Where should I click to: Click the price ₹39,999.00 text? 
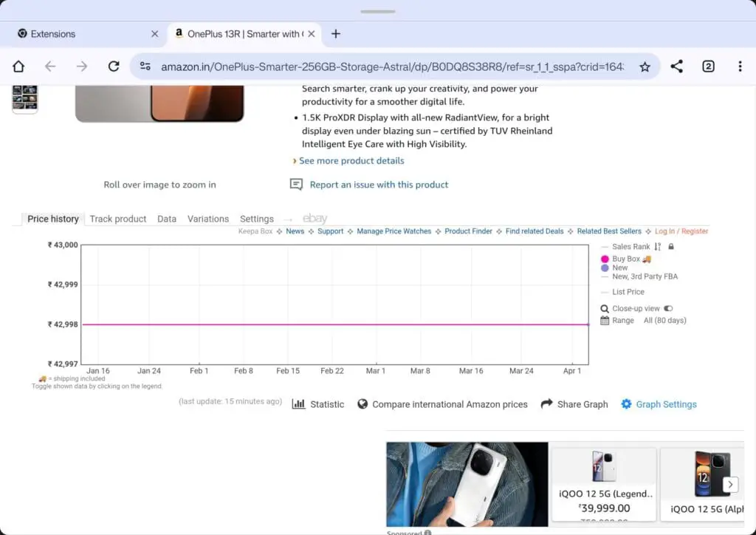click(604, 508)
